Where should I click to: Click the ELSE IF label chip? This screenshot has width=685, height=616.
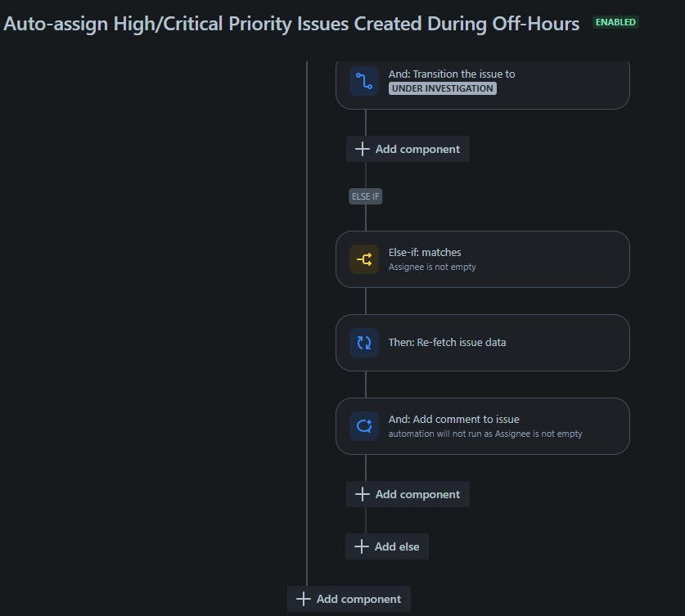[x=365, y=196]
